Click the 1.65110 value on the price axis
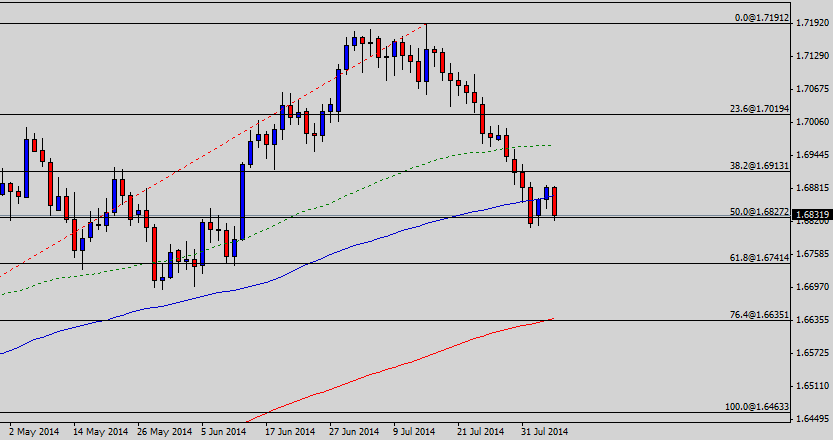 812,385
